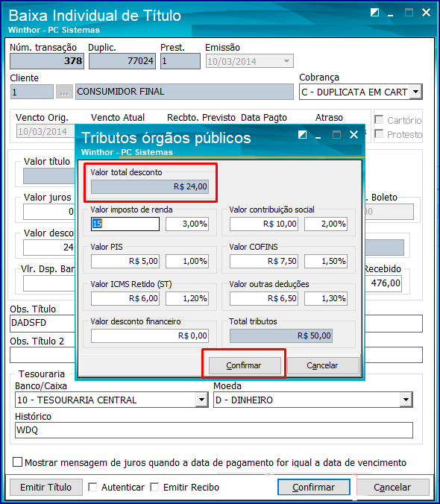Click Cancelar in Tributos órgãos públicos dialog
Image resolution: width=440 pixels, height=504 pixels.
tap(323, 365)
